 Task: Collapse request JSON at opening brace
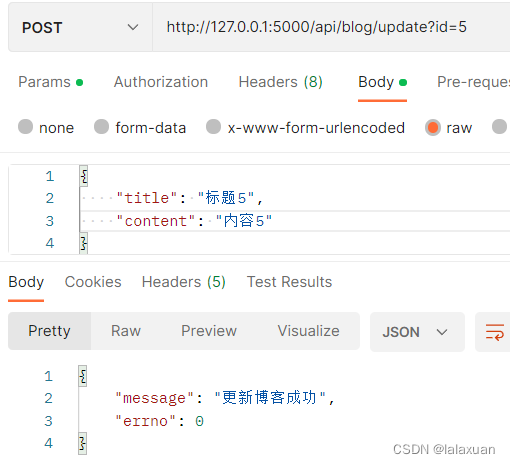(84, 176)
